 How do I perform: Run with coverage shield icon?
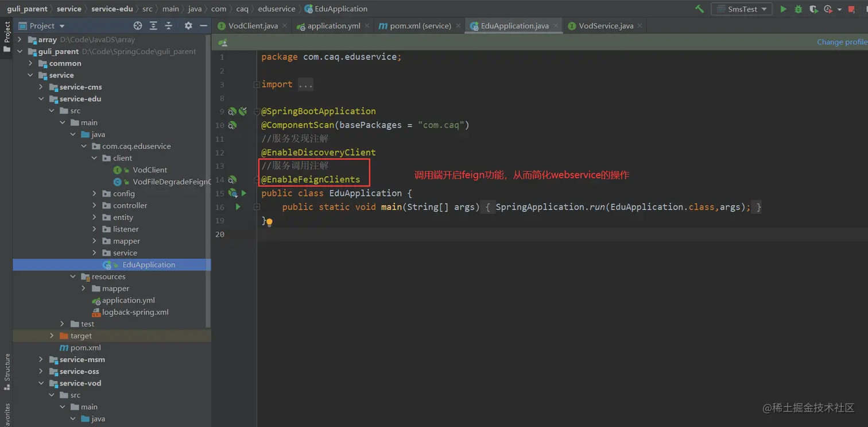pyautogui.click(x=813, y=9)
